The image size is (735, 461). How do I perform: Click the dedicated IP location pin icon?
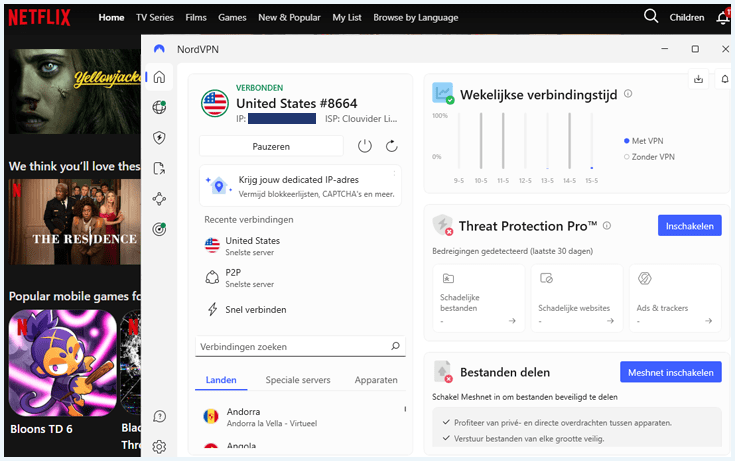(218, 186)
